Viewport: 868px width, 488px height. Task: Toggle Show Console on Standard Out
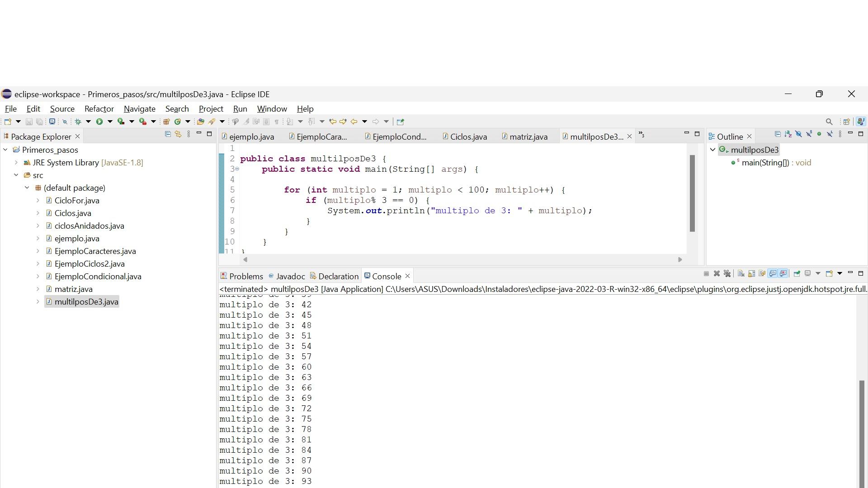[773, 273]
